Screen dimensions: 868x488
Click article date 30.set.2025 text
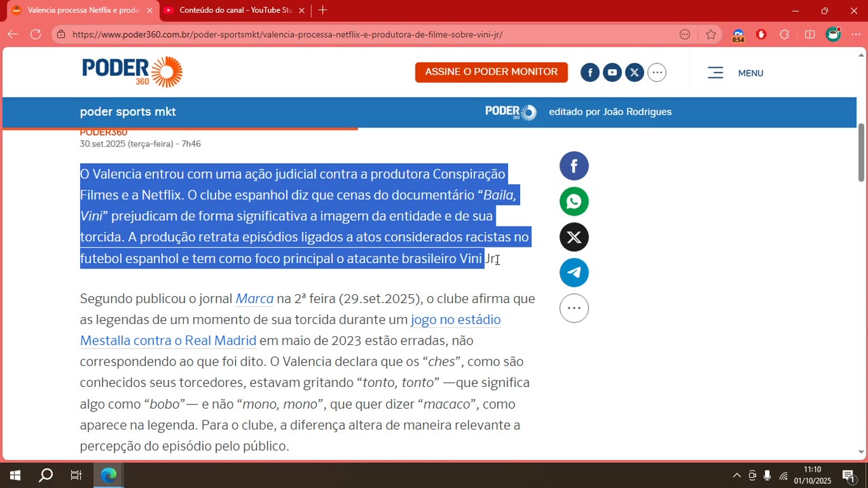(x=140, y=144)
